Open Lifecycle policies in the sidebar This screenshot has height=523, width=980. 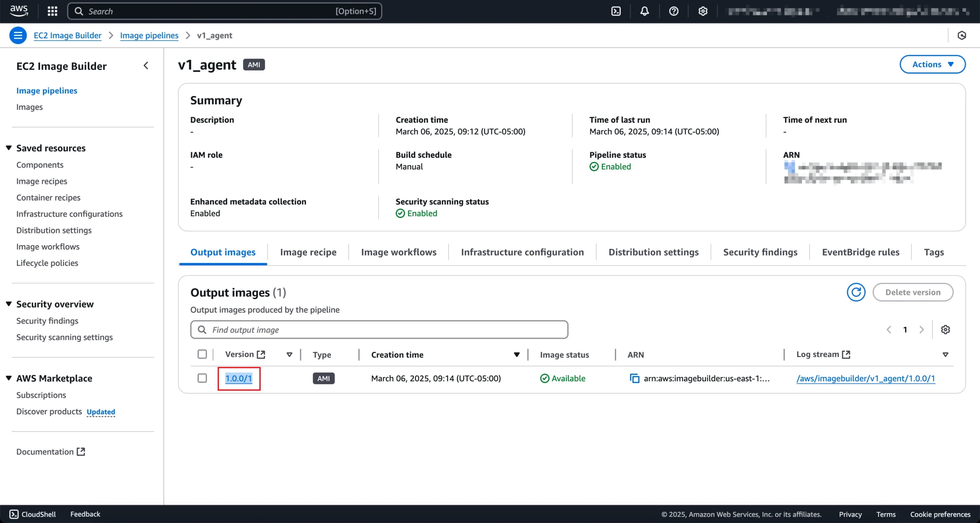coord(47,263)
